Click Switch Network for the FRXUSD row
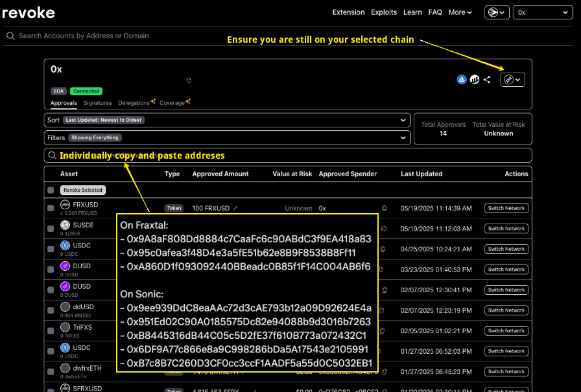 pyautogui.click(x=506, y=209)
